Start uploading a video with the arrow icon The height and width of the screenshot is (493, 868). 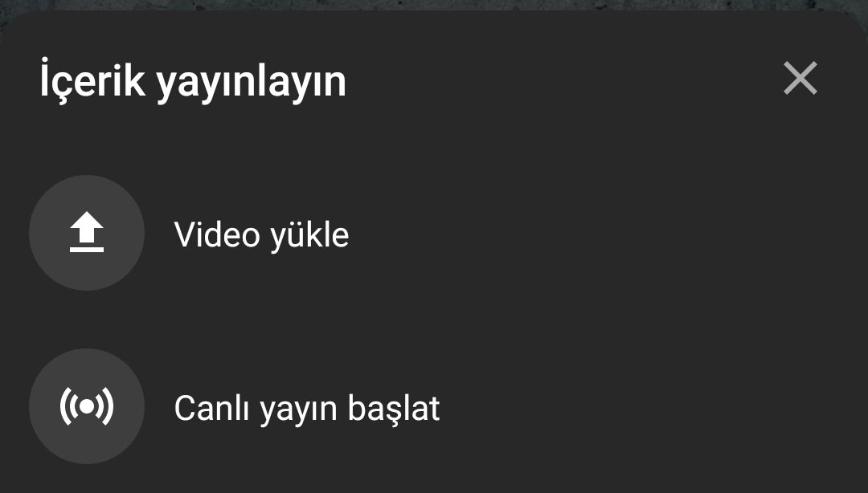[87, 232]
